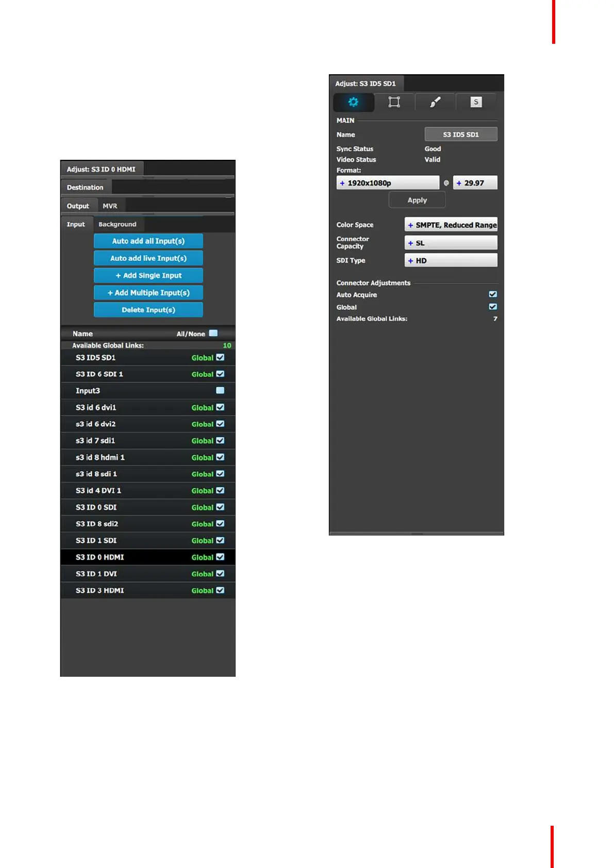
Task: Click Add Multiple Input(s) button
Action: [148, 292]
